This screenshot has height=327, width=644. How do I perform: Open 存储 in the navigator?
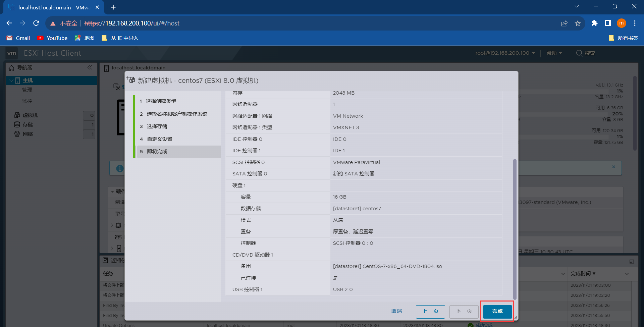(28, 125)
